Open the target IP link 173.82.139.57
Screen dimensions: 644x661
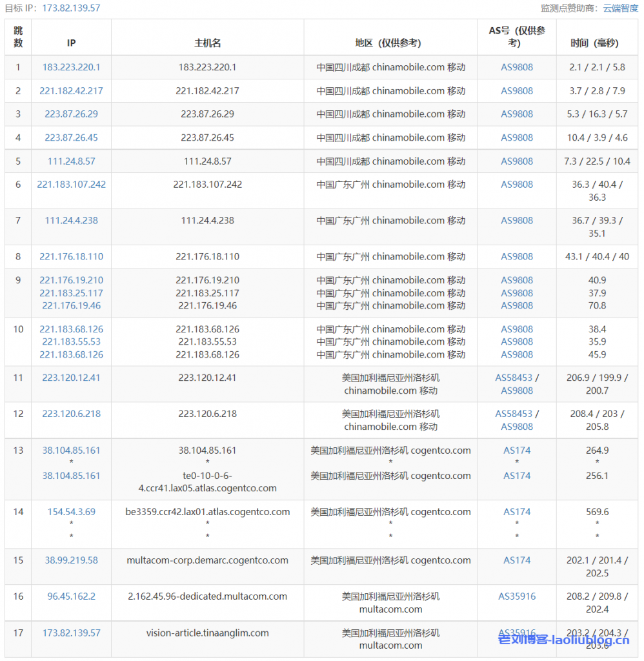pyautogui.click(x=71, y=9)
